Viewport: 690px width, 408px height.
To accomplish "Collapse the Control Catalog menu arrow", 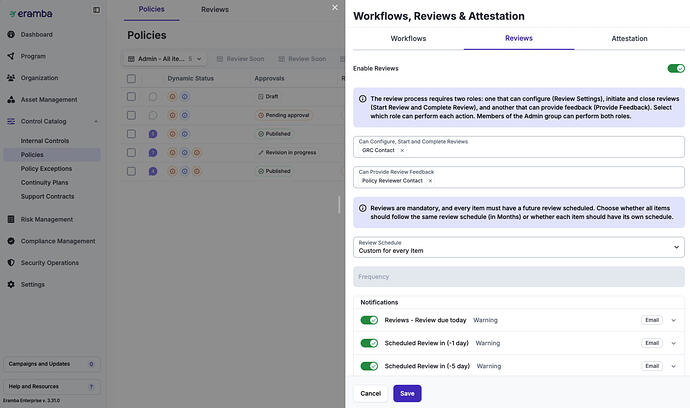I will pyautogui.click(x=96, y=121).
